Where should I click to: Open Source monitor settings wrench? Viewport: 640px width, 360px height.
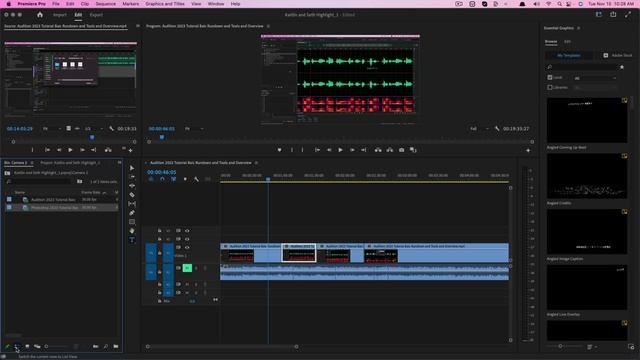click(111, 129)
